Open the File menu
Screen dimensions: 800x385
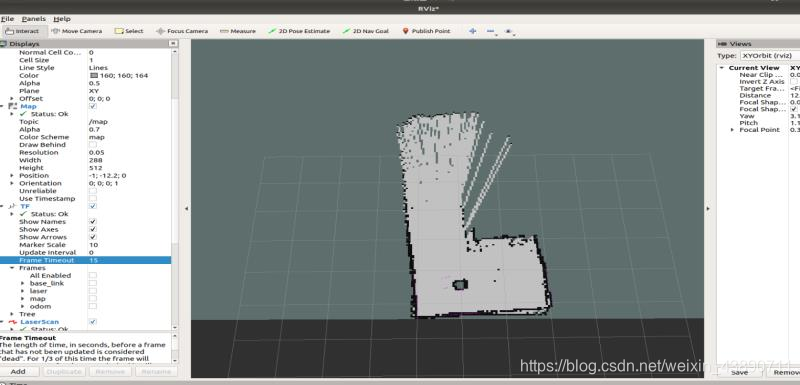click(7, 19)
